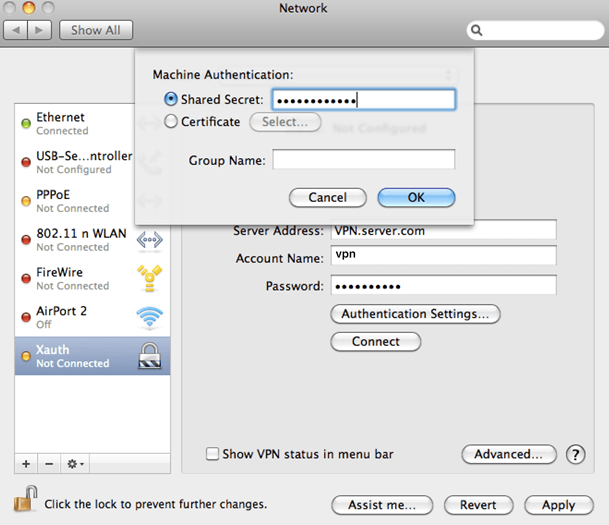Select AirPort 2 service
Image resolution: width=609 pixels, height=525 pixels.
(92, 317)
